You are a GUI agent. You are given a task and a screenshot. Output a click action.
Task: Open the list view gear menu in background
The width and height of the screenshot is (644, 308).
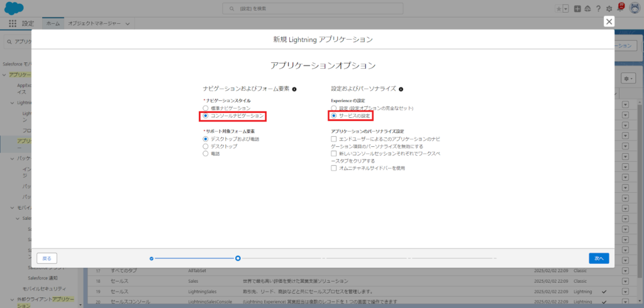click(628, 78)
